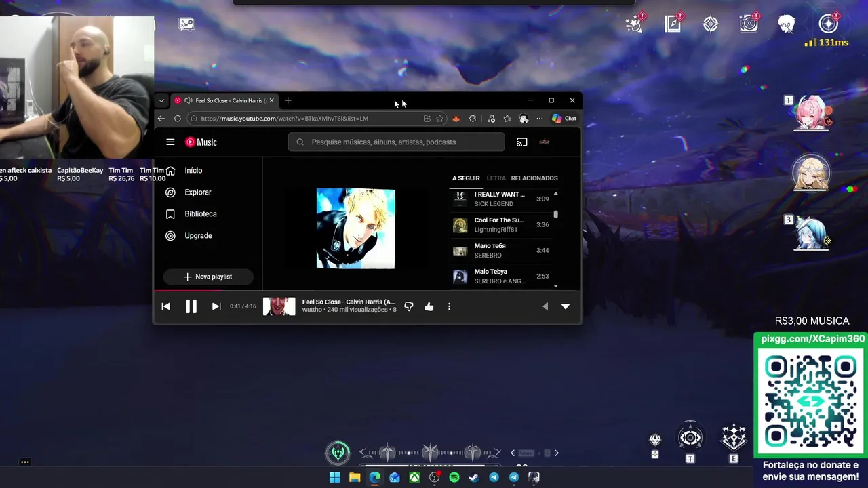The width and height of the screenshot is (868, 488).
Task: Open Copilot Chat in the browser
Action: click(564, 119)
